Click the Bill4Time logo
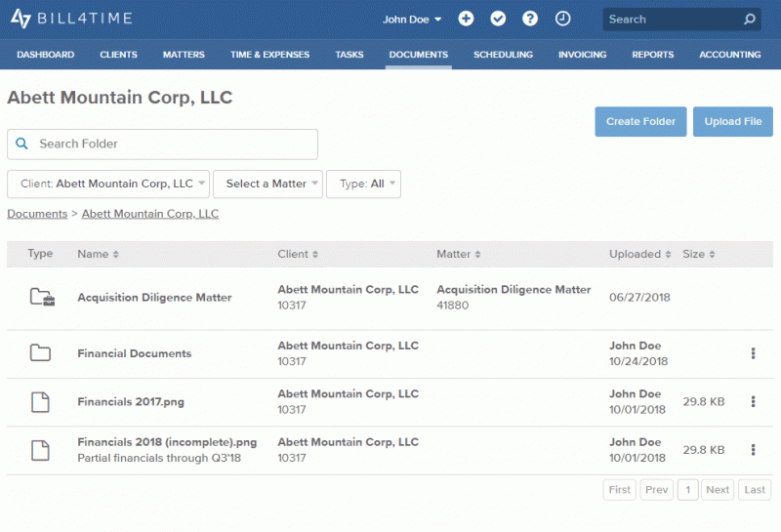Image resolution: width=781 pixels, height=532 pixels. tap(71, 19)
